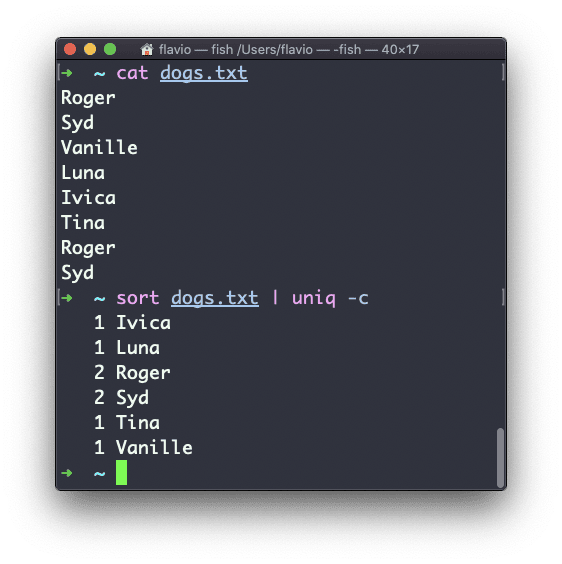Click the red close window button
The image size is (562, 564).
click(70, 49)
